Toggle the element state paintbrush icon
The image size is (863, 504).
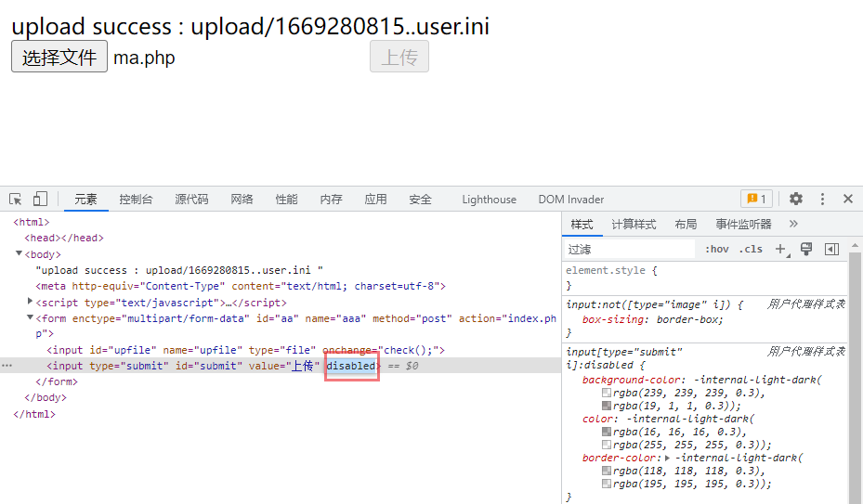point(806,250)
